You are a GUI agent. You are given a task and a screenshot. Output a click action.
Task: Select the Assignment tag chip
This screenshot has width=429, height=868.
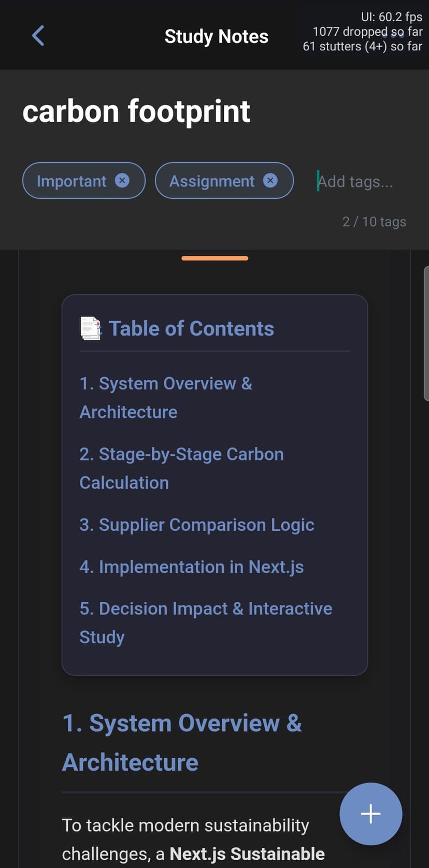pyautogui.click(x=224, y=180)
